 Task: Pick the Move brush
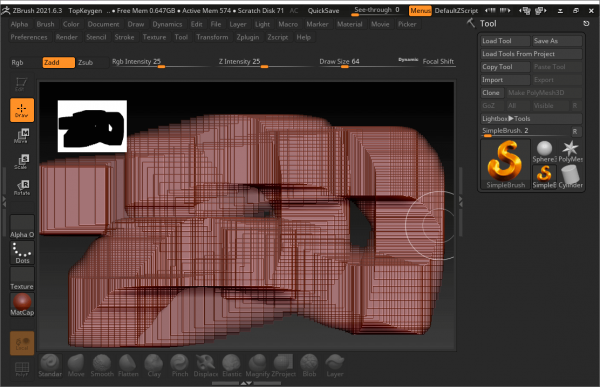(x=76, y=366)
